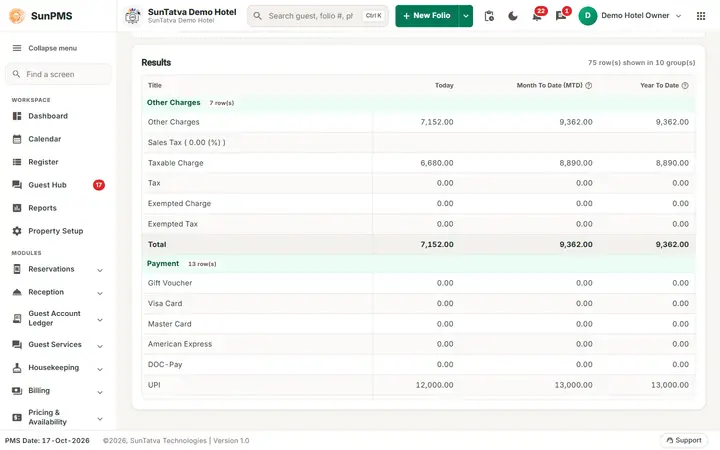Click the SunPMS logo icon

[x=17, y=16]
